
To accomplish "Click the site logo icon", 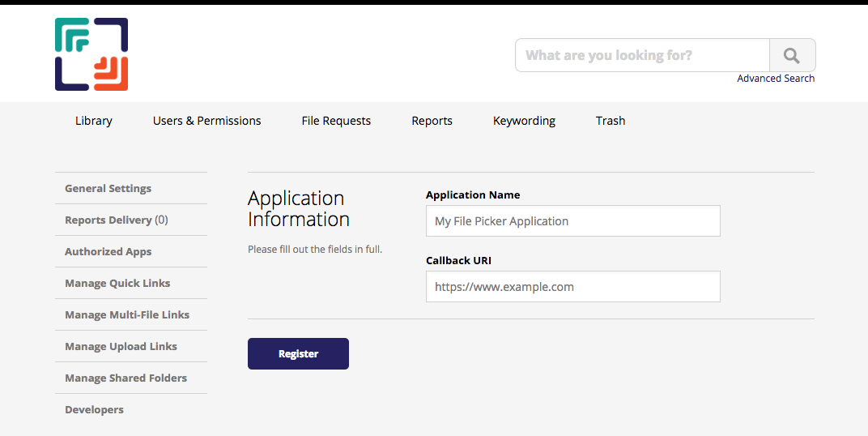I will (x=91, y=54).
